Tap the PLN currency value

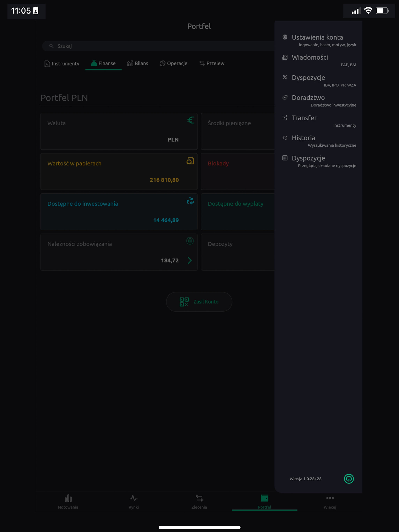(x=173, y=139)
